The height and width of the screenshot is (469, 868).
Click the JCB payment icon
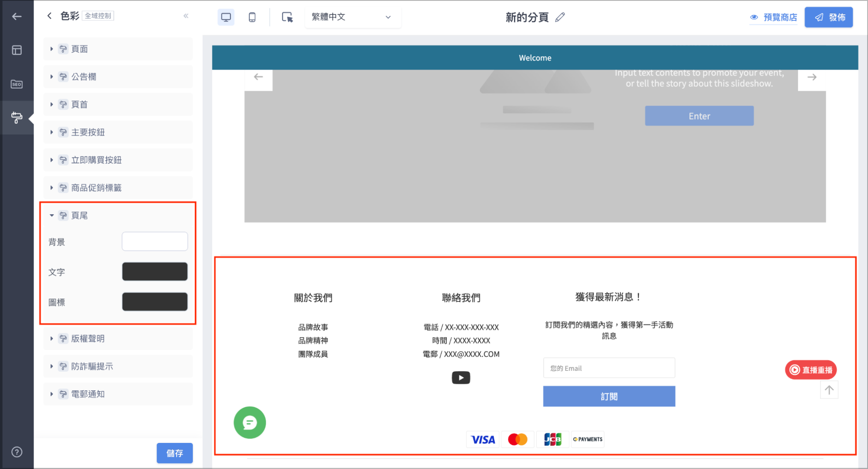click(552, 439)
